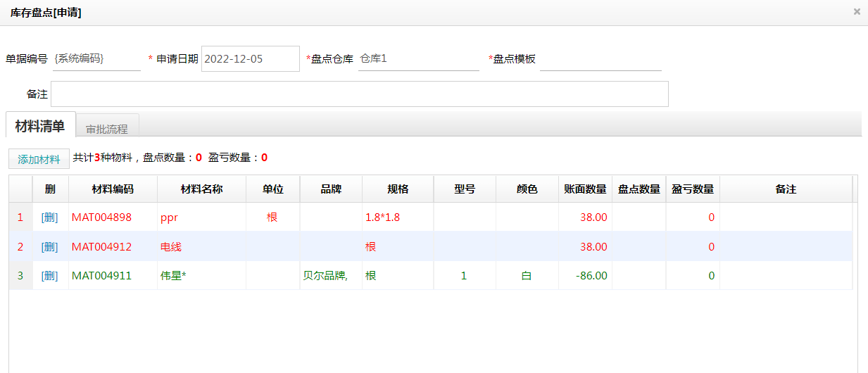This screenshot has width=868, height=373.
Task: Click the 账面数量 column header
Action: click(585, 189)
